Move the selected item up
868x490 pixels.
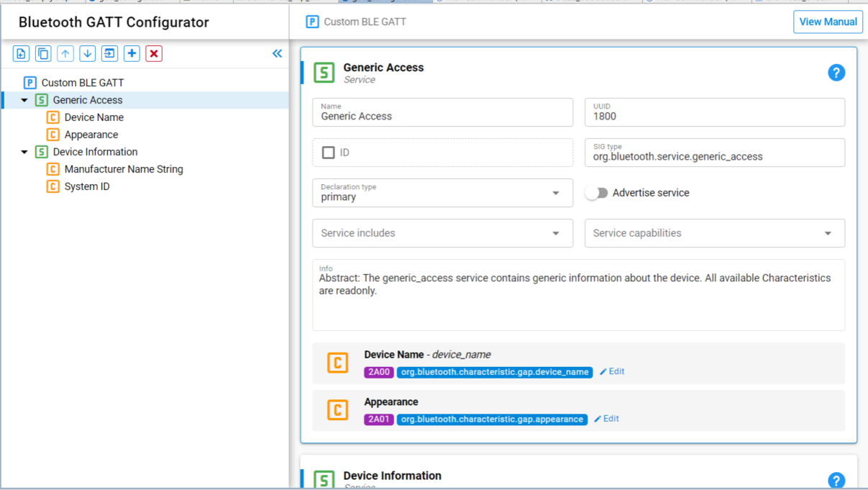click(x=65, y=53)
